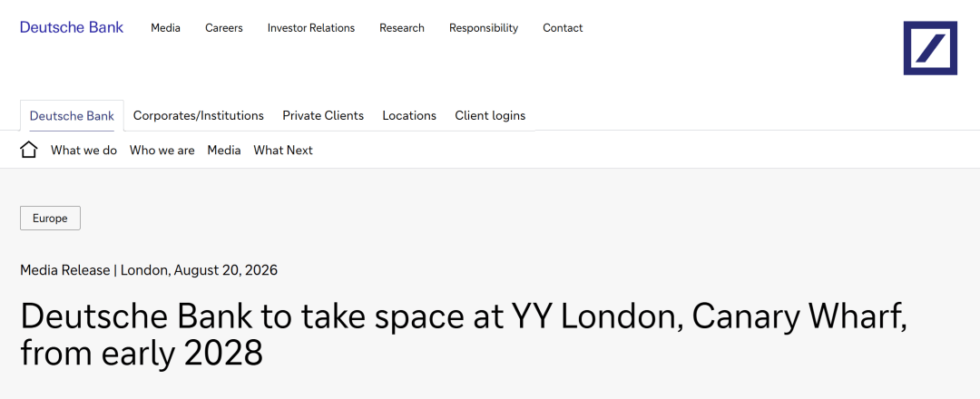This screenshot has width=980, height=399.
Task: Select the Deutsche Bank tab
Action: point(72,115)
